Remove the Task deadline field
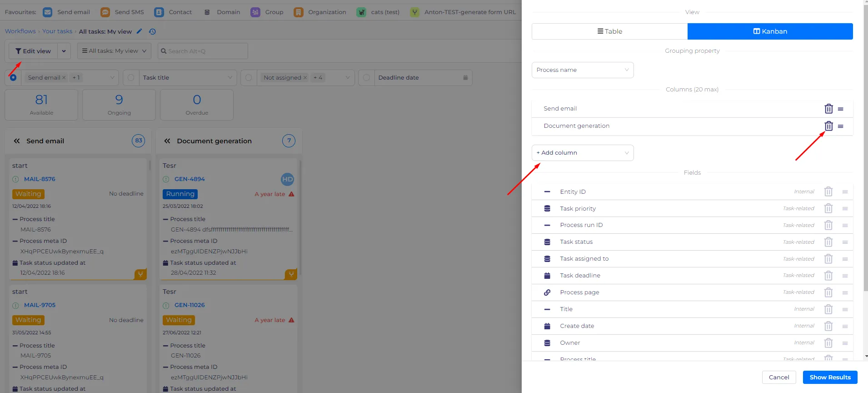This screenshot has height=393, width=868. tap(828, 276)
